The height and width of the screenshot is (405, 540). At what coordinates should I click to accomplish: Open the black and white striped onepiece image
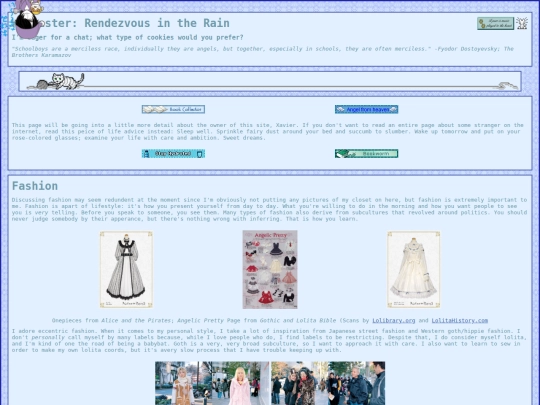coord(126,269)
